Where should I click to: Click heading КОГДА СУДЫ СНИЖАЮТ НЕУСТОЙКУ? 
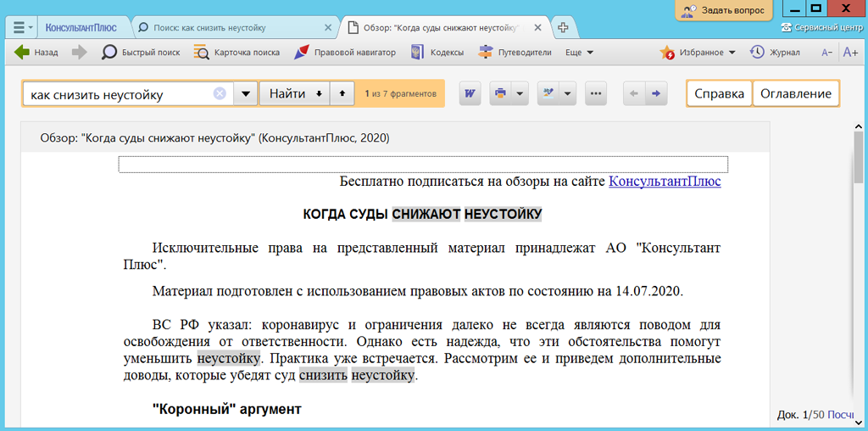[x=422, y=215]
